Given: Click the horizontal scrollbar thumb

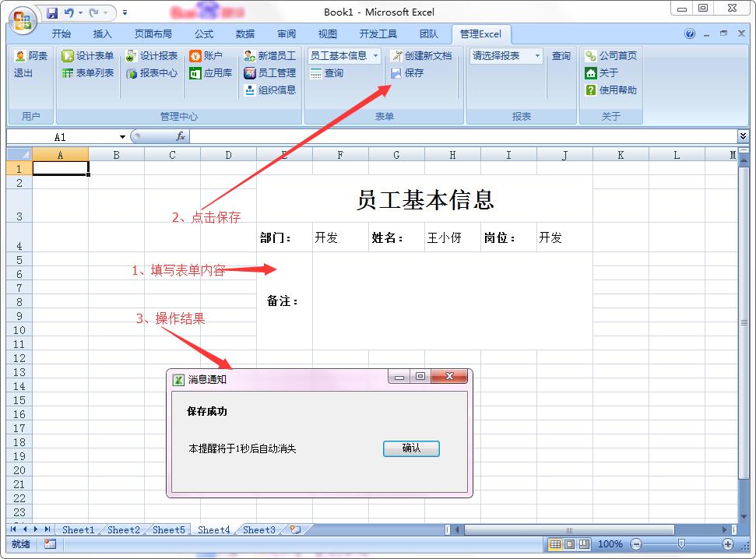Looking at the screenshot, I should [569, 529].
